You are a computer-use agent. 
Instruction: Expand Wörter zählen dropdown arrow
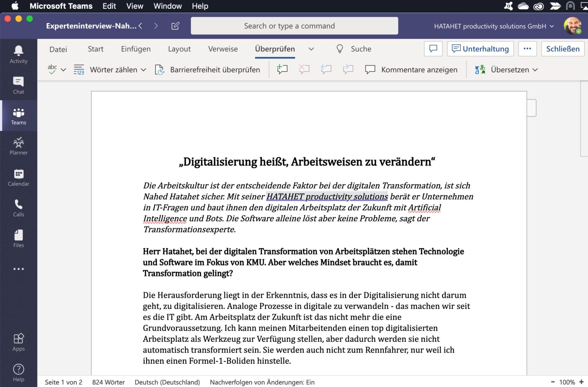(144, 70)
